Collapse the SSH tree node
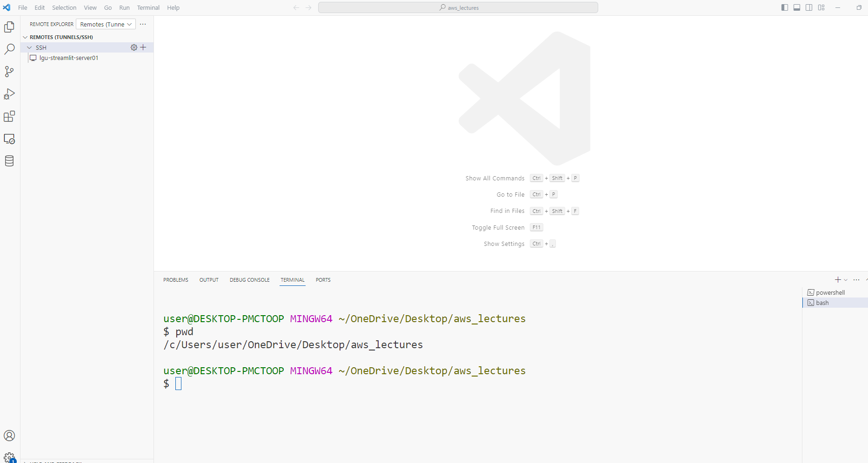Screen dimensions: 868x463 point(30,47)
